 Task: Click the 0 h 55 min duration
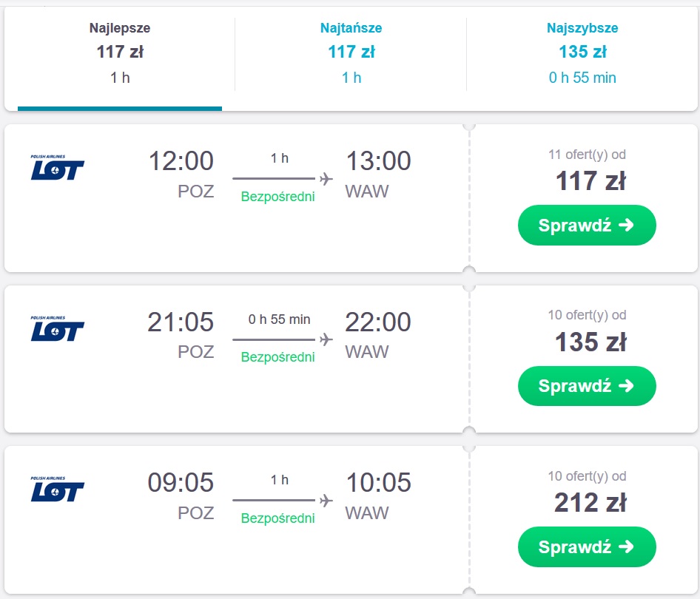(x=279, y=319)
